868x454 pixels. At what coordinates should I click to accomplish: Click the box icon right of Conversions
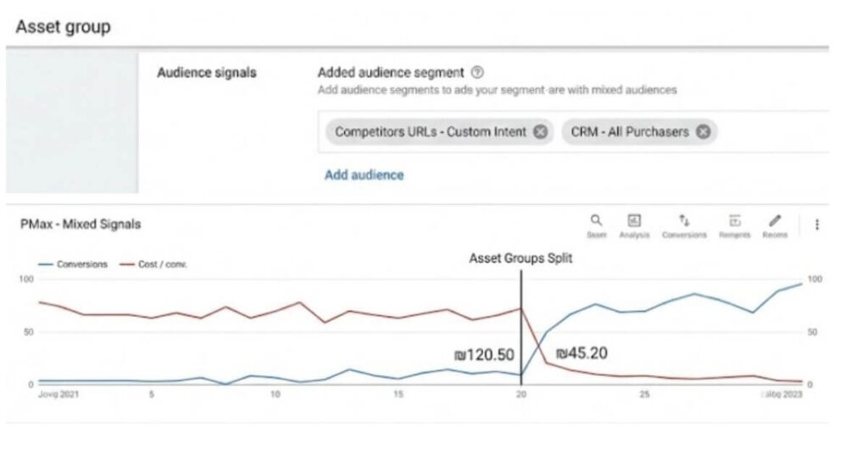735,220
